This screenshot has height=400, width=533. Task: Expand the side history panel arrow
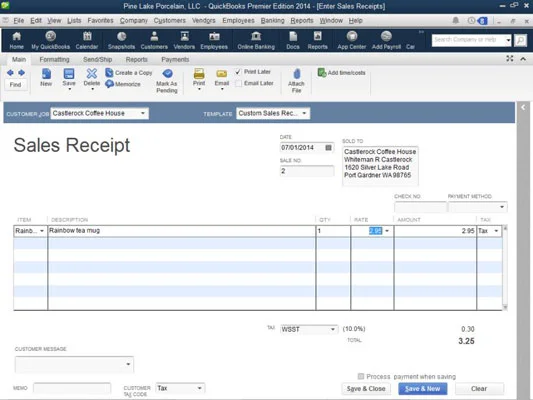coord(523,107)
